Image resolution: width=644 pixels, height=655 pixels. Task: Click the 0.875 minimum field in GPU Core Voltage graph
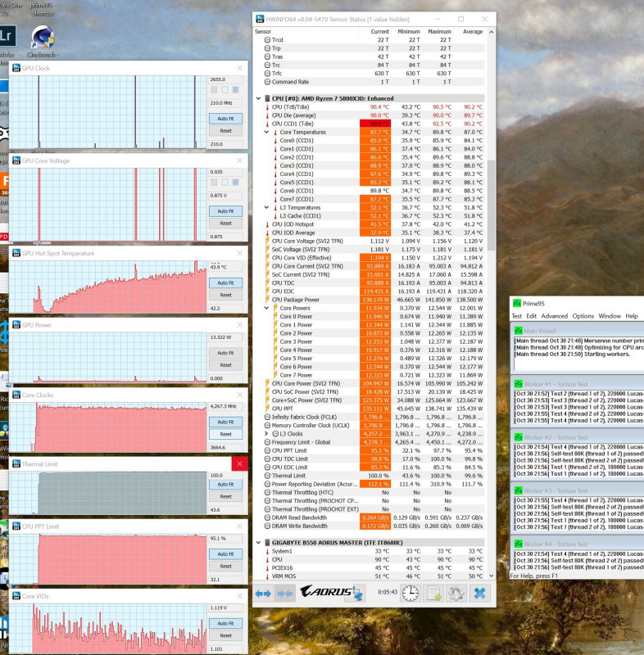[x=225, y=237]
